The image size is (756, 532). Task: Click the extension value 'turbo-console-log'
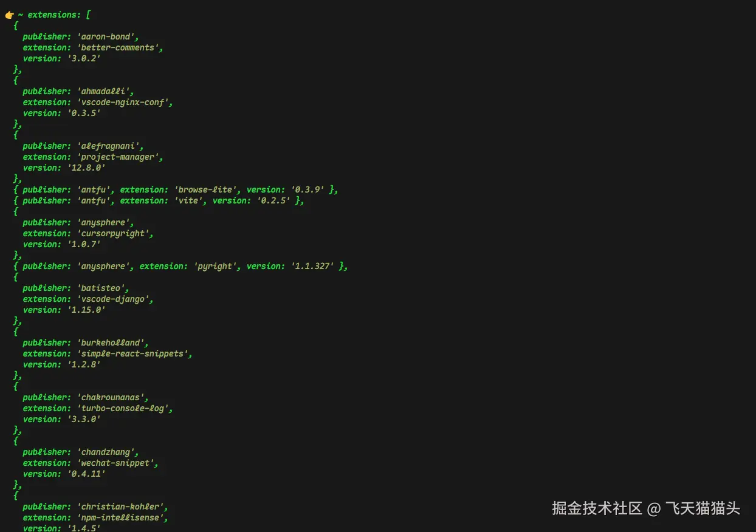[123, 408]
